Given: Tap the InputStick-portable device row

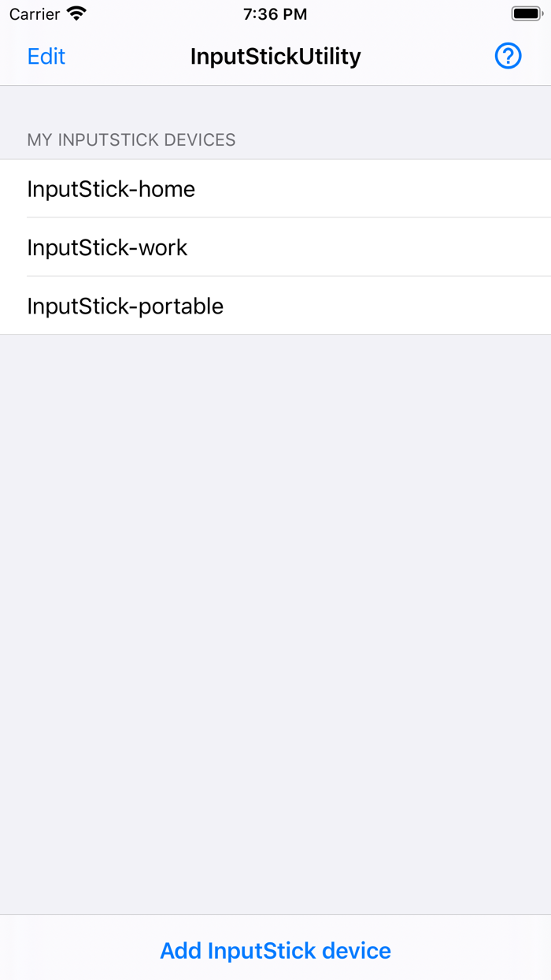Looking at the screenshot, I should tap(125, 306).
